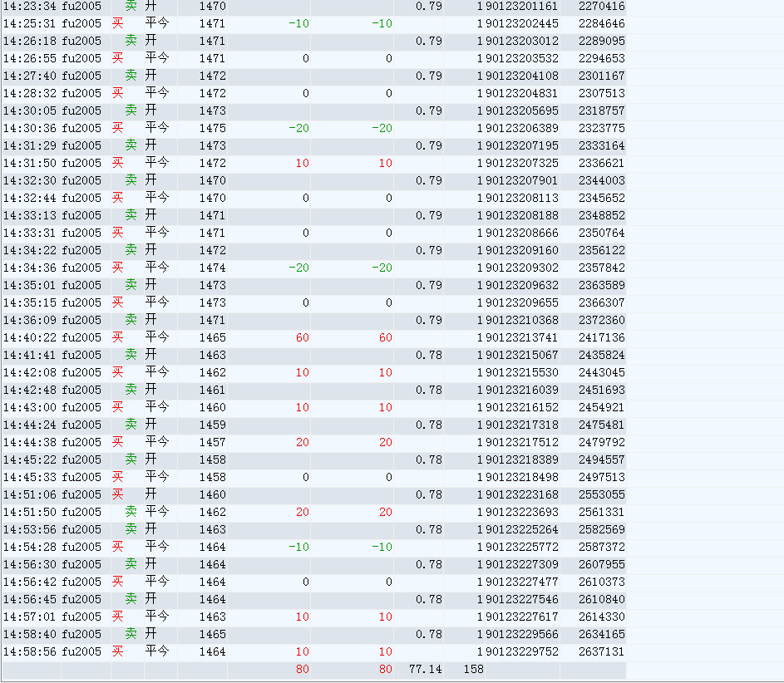The height and width of the screenshot is (683, 784).
Task: Click price 1475 in 14:30:36 row
Action: (x=213, y=129)
